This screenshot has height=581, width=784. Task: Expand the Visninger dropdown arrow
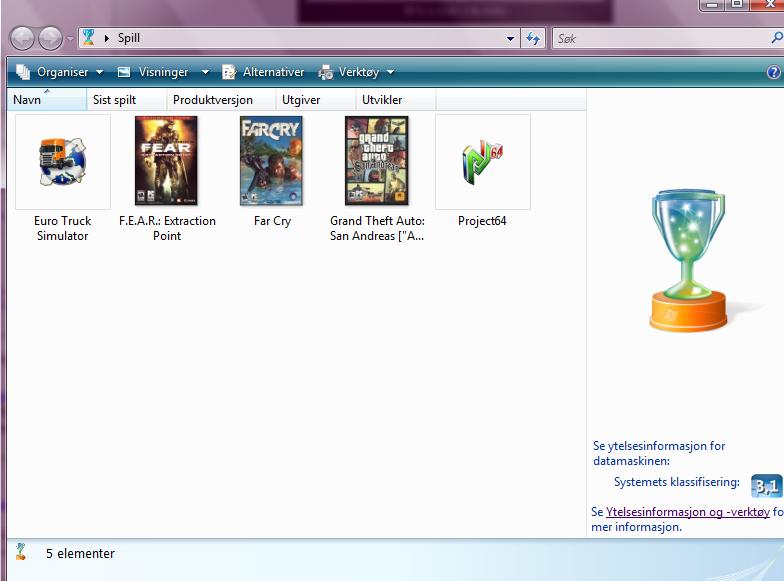click(x=205, y=72)
